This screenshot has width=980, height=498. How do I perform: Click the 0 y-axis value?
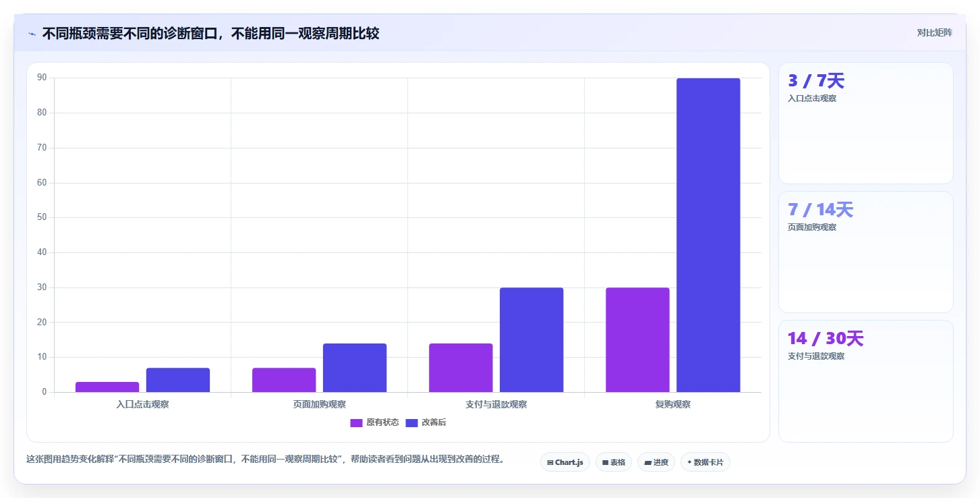[44, 392]
